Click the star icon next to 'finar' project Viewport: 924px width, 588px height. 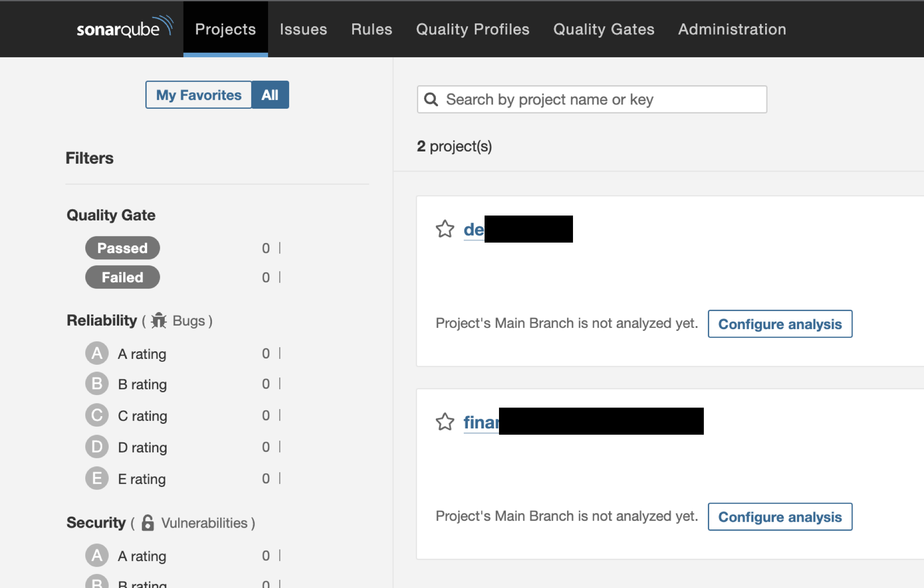445,422
